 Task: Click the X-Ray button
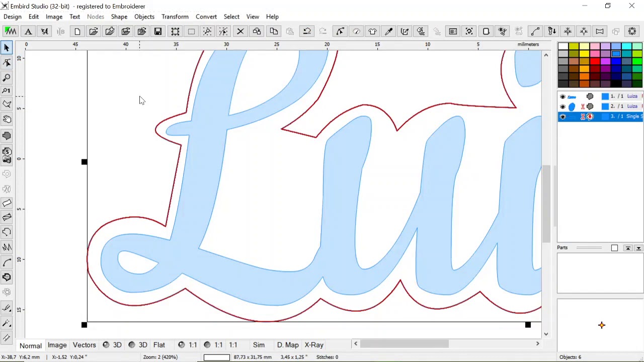314,345
